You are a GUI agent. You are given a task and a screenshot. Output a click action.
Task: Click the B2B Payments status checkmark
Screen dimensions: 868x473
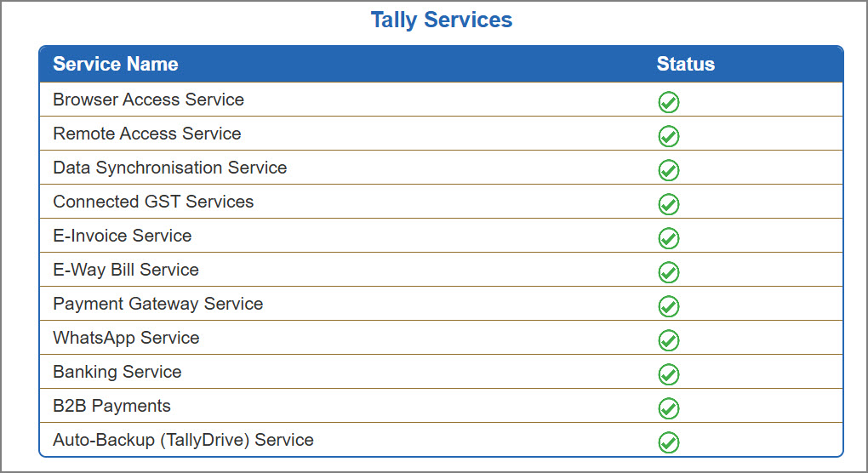click(x=669, y=408)
